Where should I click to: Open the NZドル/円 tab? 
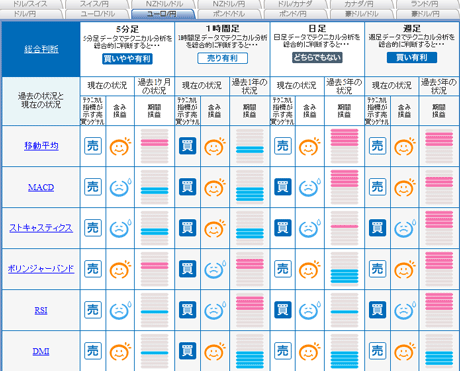229,4
